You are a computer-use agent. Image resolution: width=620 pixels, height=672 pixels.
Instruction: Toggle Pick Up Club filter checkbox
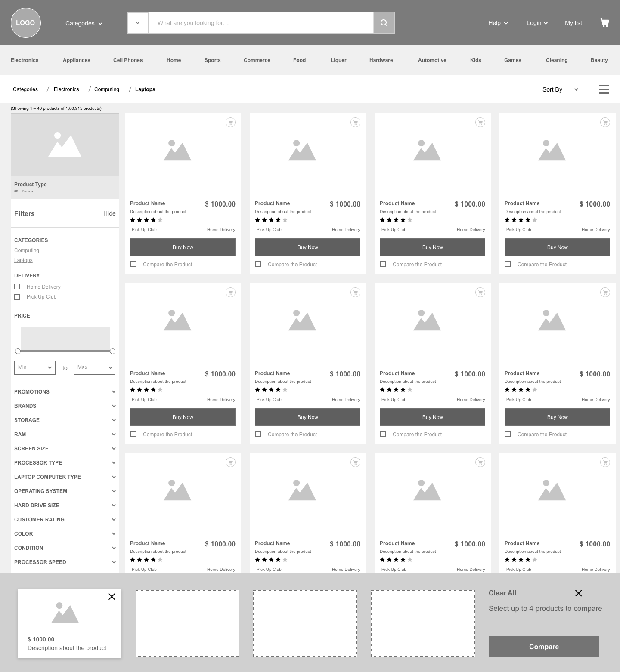tap(17, 297)
